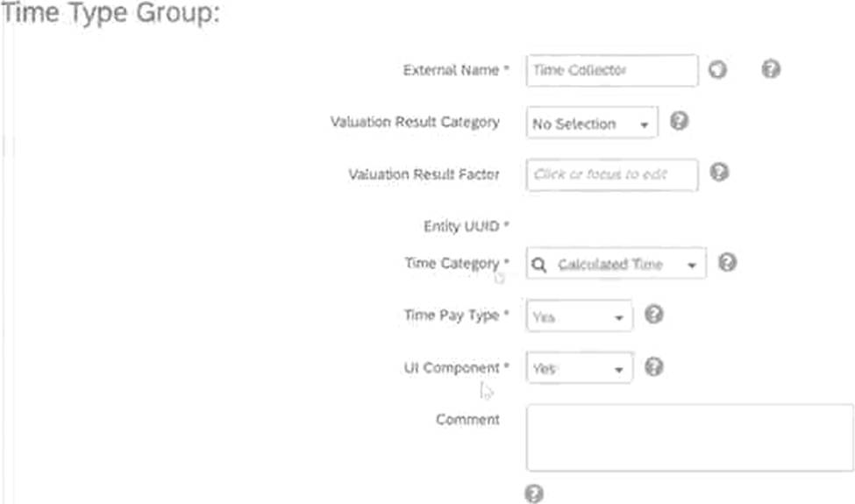Click the search magnifier in Time Category
This screenshot has height=504, width=855.
(538, 265)
